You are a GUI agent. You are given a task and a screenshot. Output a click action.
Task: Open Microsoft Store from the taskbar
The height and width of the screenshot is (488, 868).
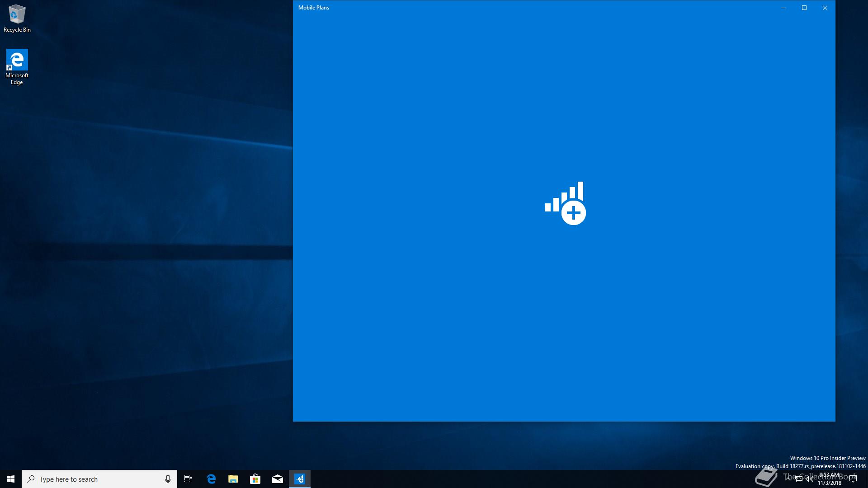(x=255, y=479)
